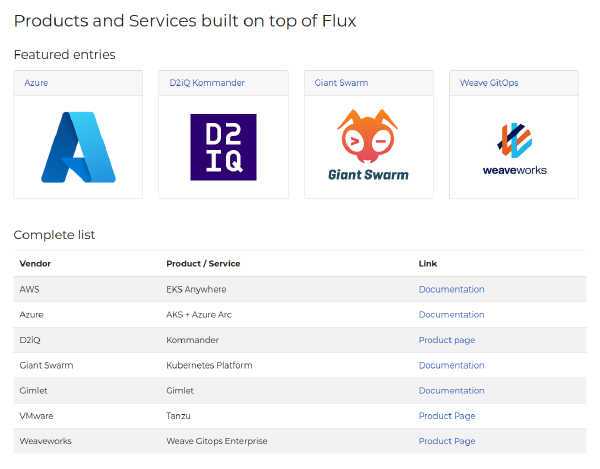This screenshot has height=469, width=600.
Task: Click the D2iQ purple logo
Action: [x=223, y=147]
